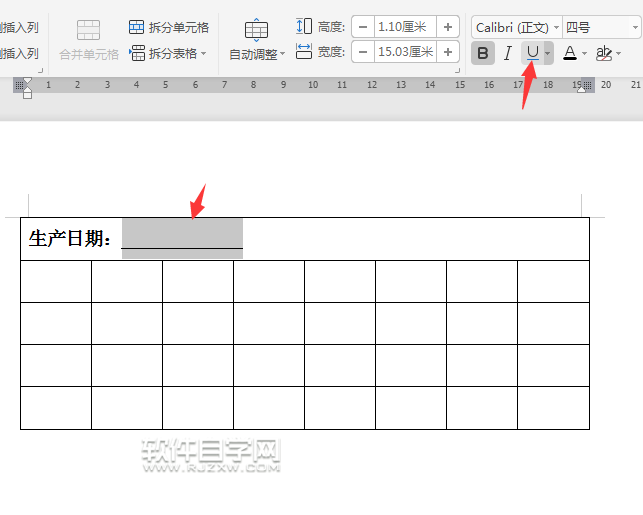Click the text highlight icon

604,53
